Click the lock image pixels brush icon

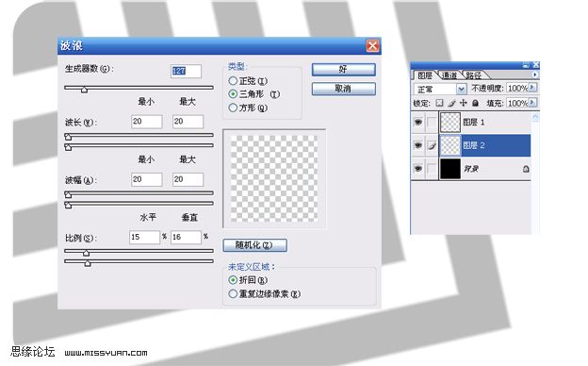pos(452,103)
